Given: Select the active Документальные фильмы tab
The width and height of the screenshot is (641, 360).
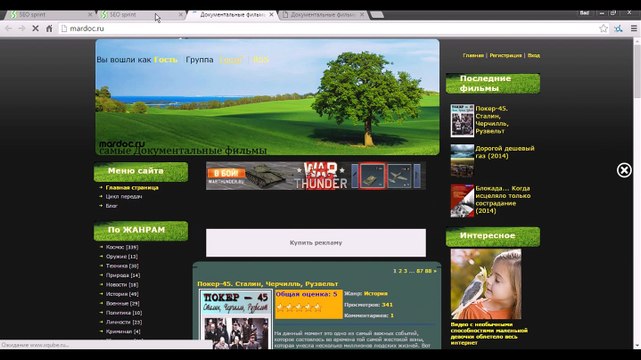Looking at the screenshot, I should pyautogui.click(x=232, y=15).
